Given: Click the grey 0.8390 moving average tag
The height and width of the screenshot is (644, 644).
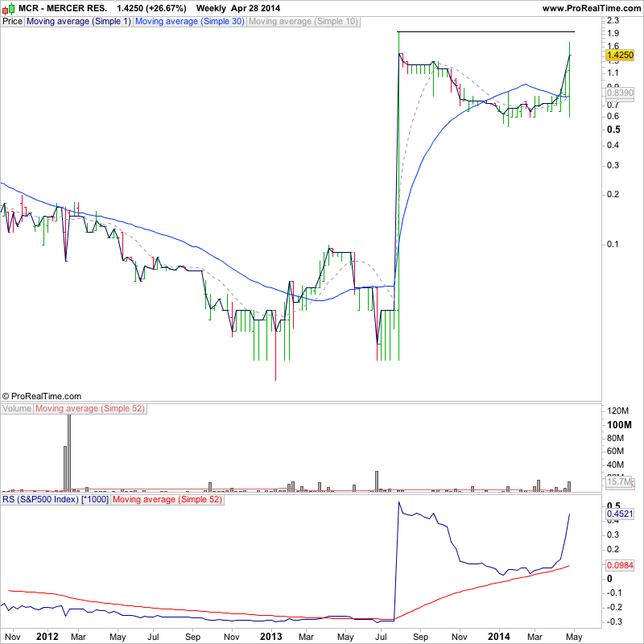Looking at the screenshot, I should coord(620,93).
